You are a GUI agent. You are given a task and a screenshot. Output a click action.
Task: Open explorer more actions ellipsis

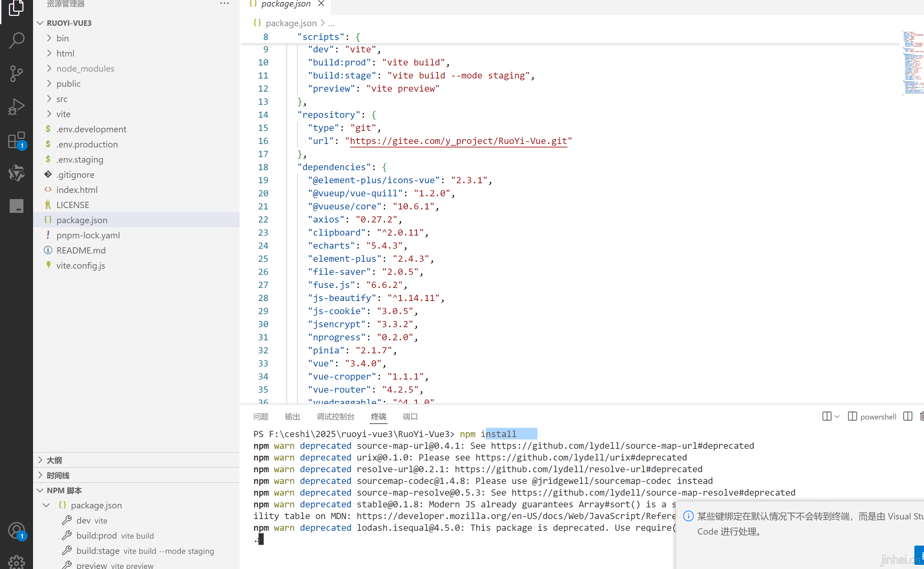click(224, 4)
